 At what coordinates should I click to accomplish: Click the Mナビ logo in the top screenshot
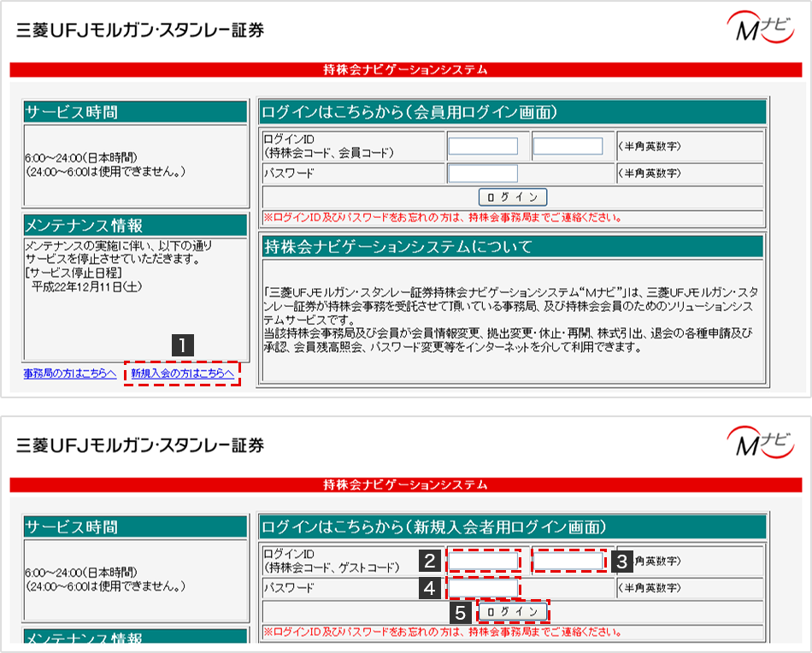click(760, 28)
